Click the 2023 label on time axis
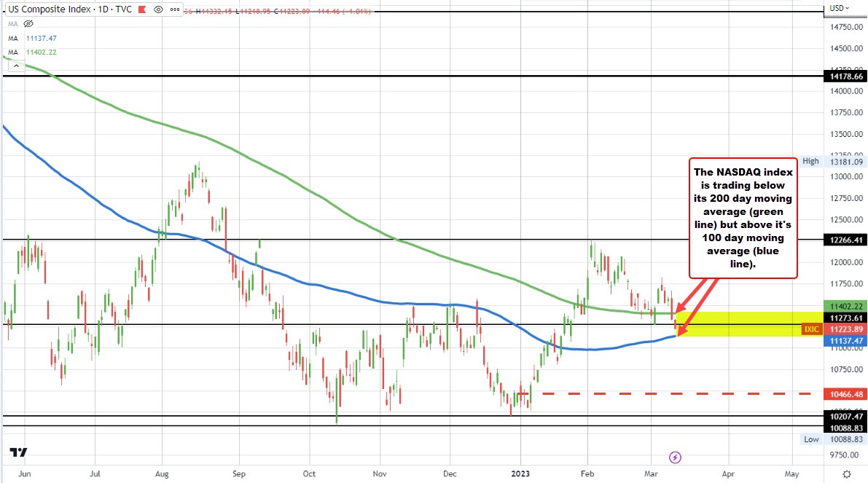Image resolution: width=868 pixels, height=483 pixels. (520, 474)
